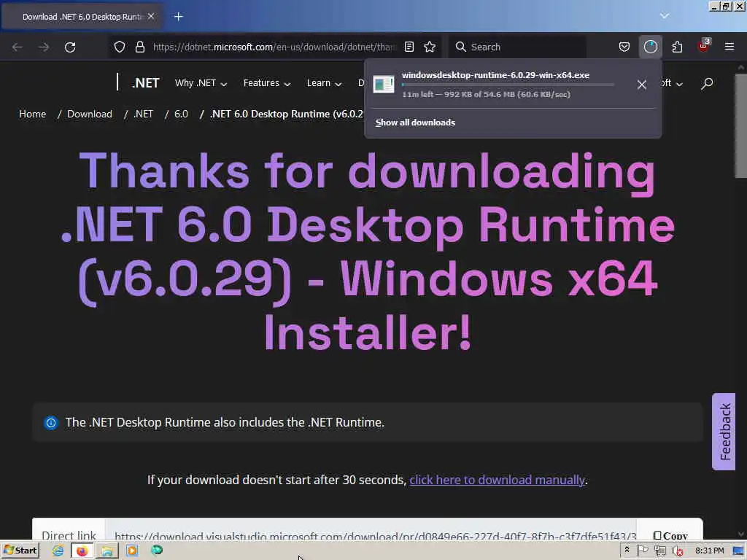Click the browser Forward arrow button
Image resolution: width=747 pixels, height=560 pixels.
pyautogui.click(x=44, y=47)
